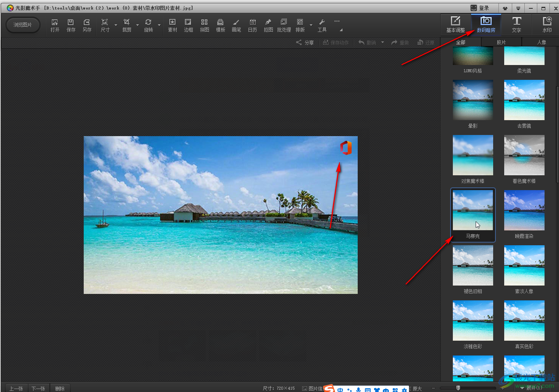
Task: Expand the 旋转 dropdown arrow
Action: (x=159, y=25)
